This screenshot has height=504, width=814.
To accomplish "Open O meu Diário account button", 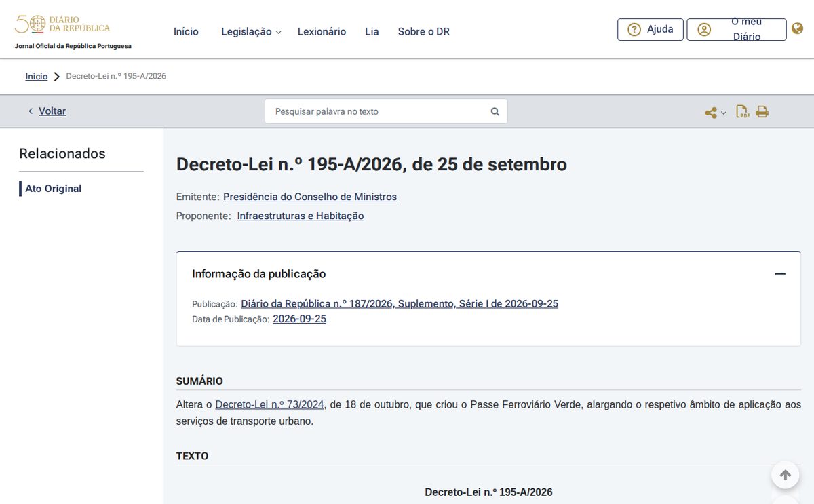I will pyautogui.click(x=737, y=29).
